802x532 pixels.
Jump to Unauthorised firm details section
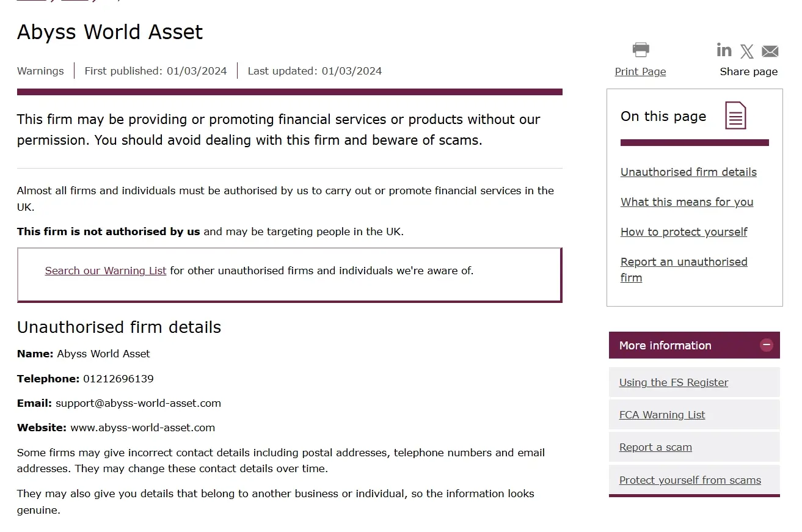(688, 172)
